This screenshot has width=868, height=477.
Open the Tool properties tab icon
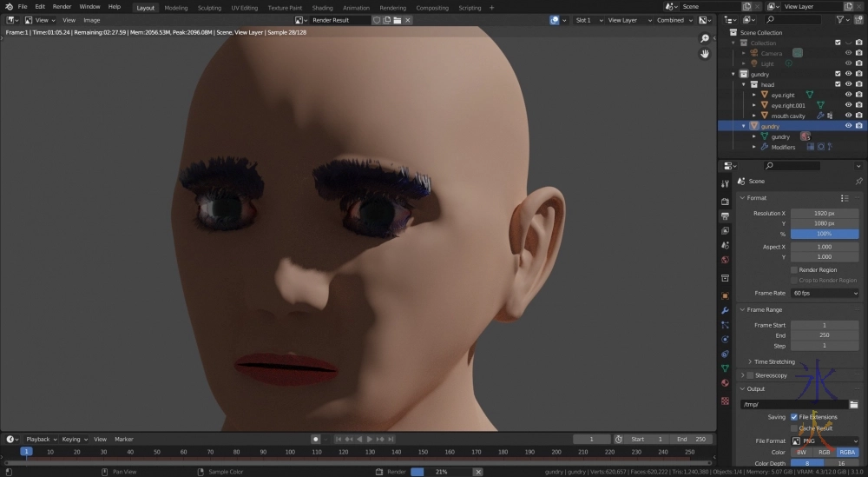pyautogui.click(x=725, y=183)
